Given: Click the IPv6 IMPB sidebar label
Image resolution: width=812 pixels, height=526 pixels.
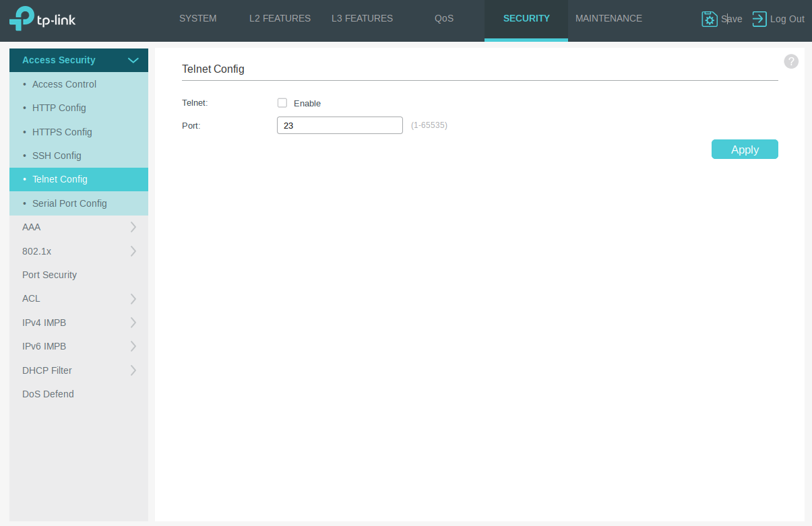Looking at the screenshot, I should tap(44, 346).
